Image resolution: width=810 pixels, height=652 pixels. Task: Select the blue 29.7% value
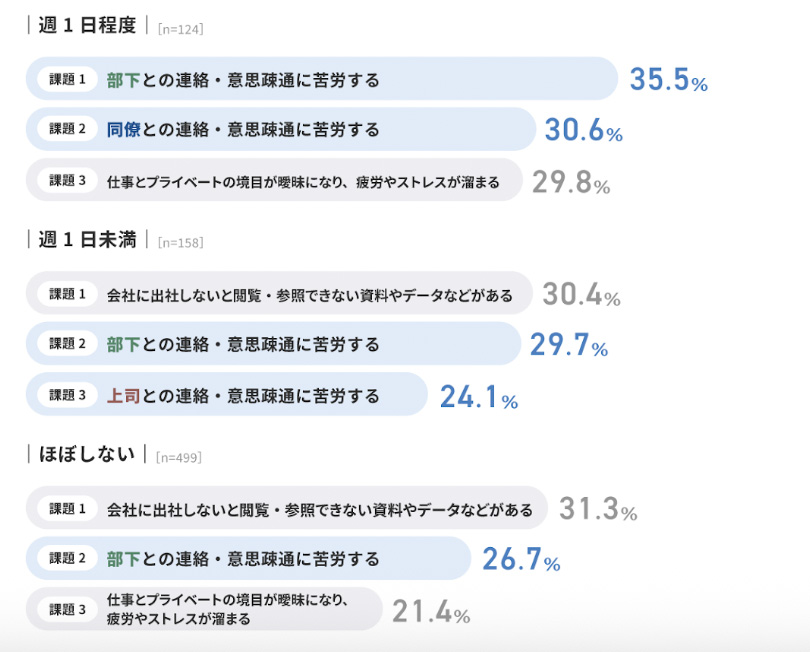click(568, 346)
